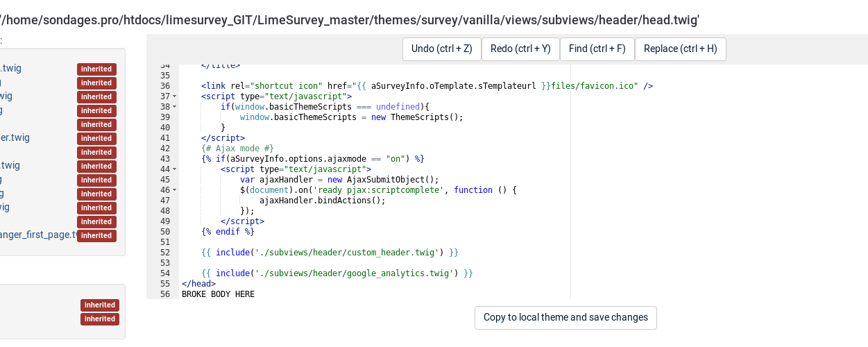This screenshot has width=868, height=347.
Task: Fold the function block at line 46
Action: [x=174, y=190]
